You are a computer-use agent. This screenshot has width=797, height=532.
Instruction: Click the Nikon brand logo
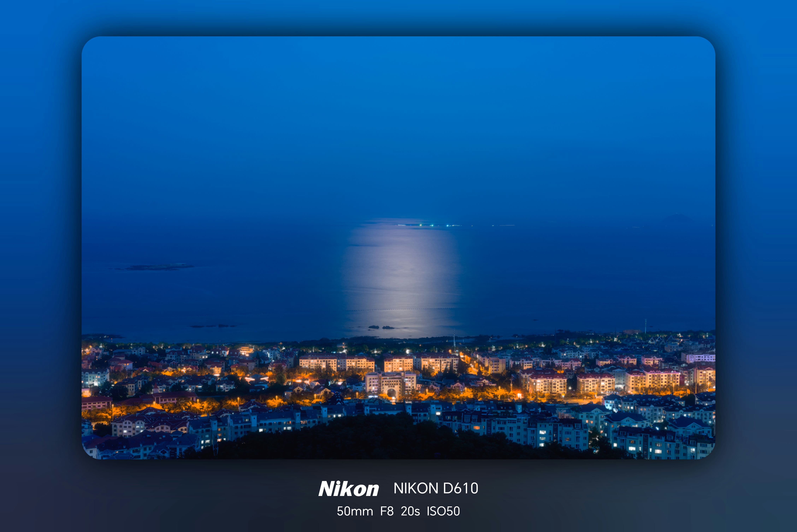[x=349, y=489]
